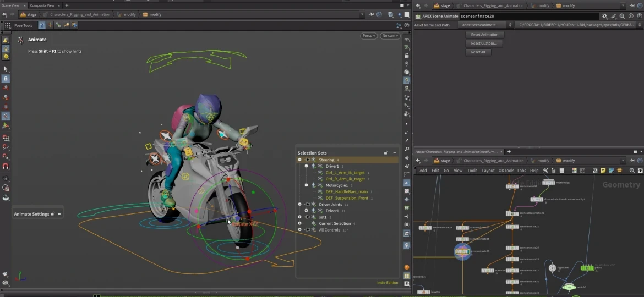Open the parameter panel path dropdown arrow

pos(623,5)
